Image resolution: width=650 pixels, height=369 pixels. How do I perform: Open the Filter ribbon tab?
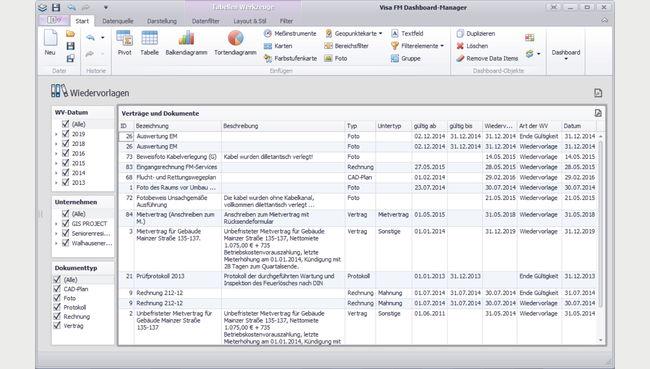pyautogui.click(x=286, y=21)
